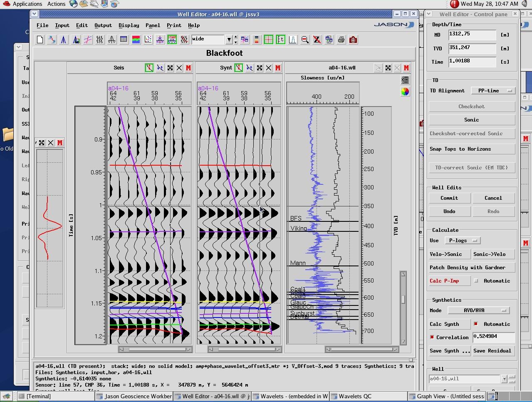Click the crossed-out Z reset icon
532x402 pixels.
point(317,40)
